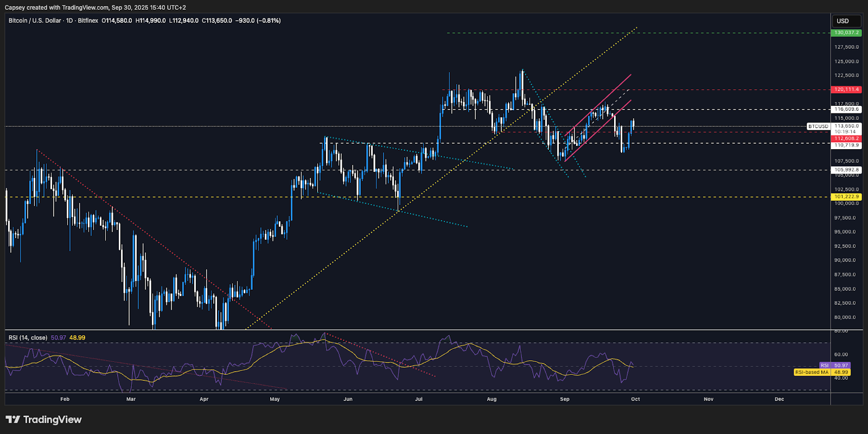Open the USD currency selector
Viewport: 868px width, 434px height.
click(845, 21)
